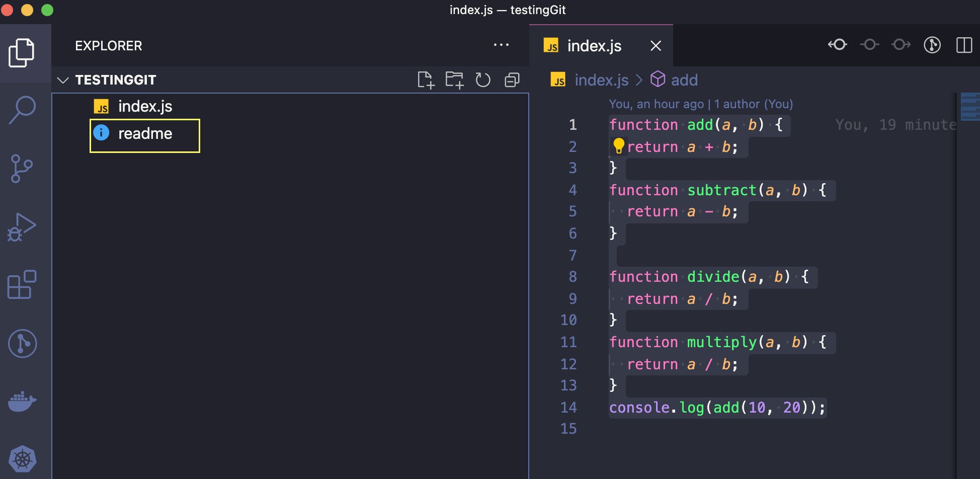Open the Git Graph sidebar icon
The height and width of the screenshot is (479, 980).
click(x=23, y=344)
